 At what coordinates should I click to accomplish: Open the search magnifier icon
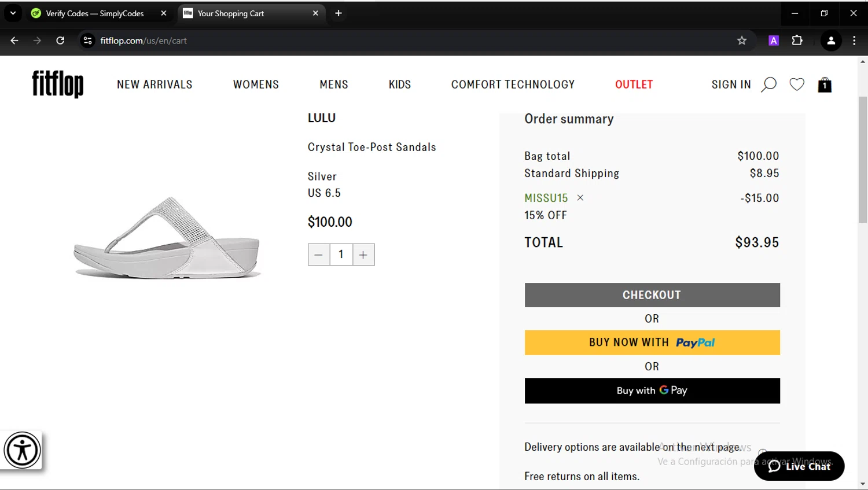pos(768,85)
